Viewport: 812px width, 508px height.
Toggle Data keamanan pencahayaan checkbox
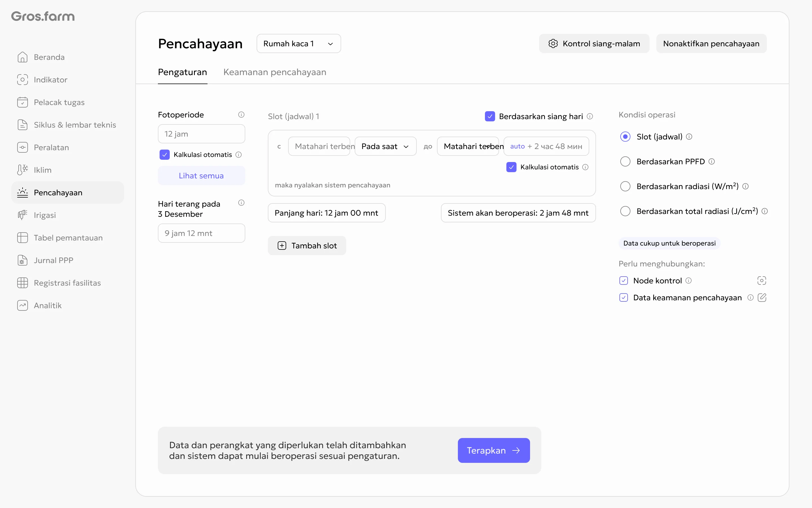coord(623,297)
